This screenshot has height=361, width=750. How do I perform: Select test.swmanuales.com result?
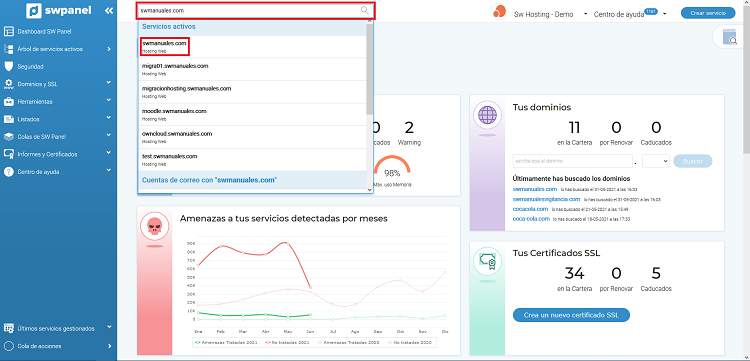click(x=252, y=159)
